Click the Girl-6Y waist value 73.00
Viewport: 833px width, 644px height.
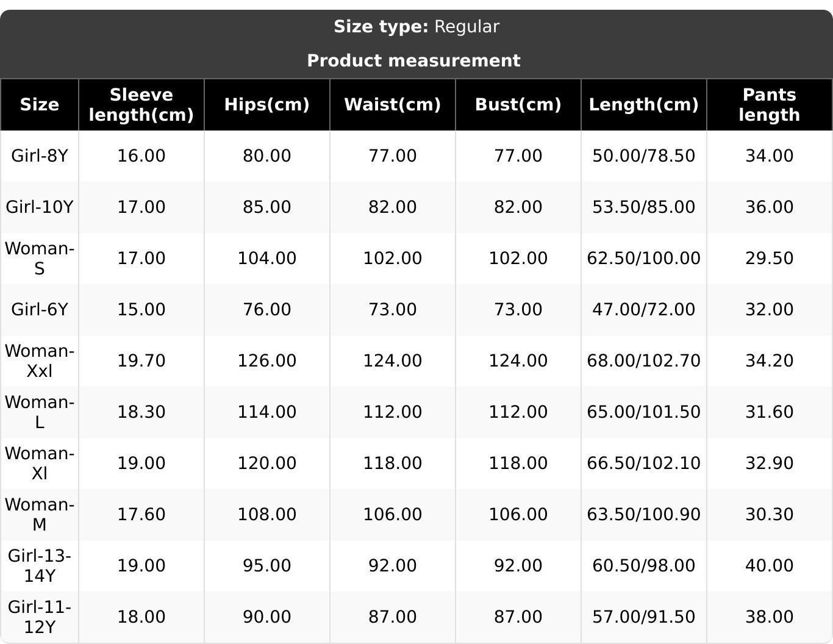pyautogui.click(x=393, y=309)
